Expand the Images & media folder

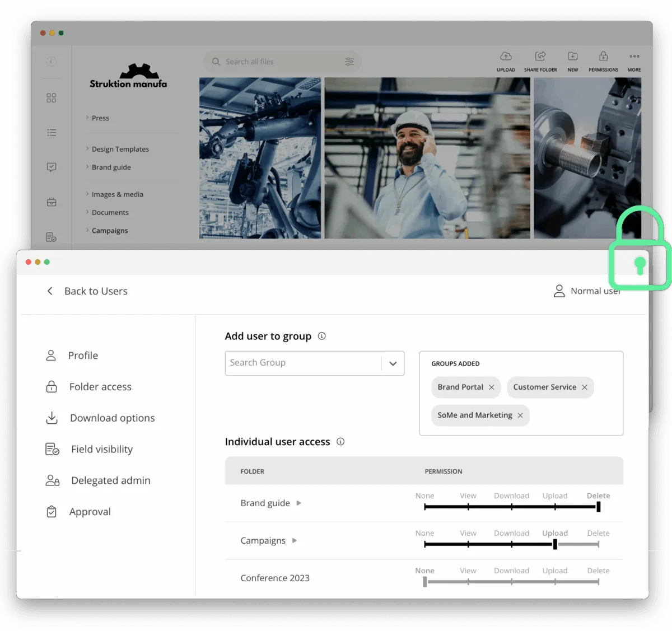pos(87,194)
